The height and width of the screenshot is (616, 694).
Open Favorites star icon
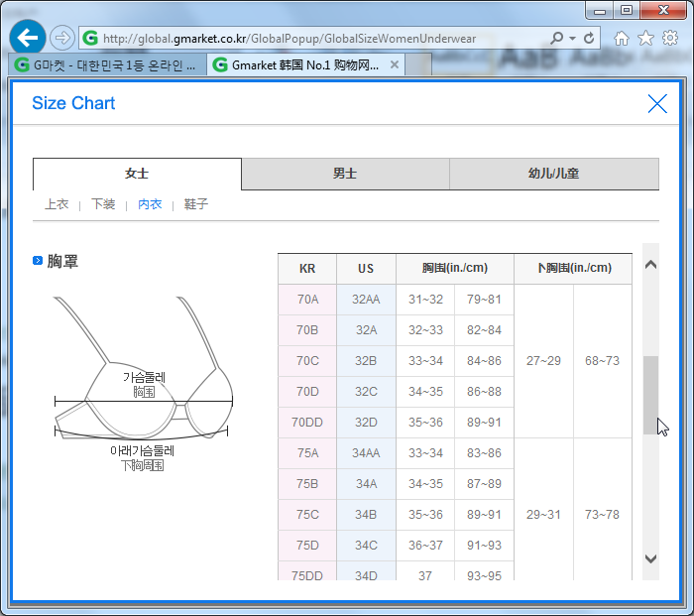click(x=645, y=38)
